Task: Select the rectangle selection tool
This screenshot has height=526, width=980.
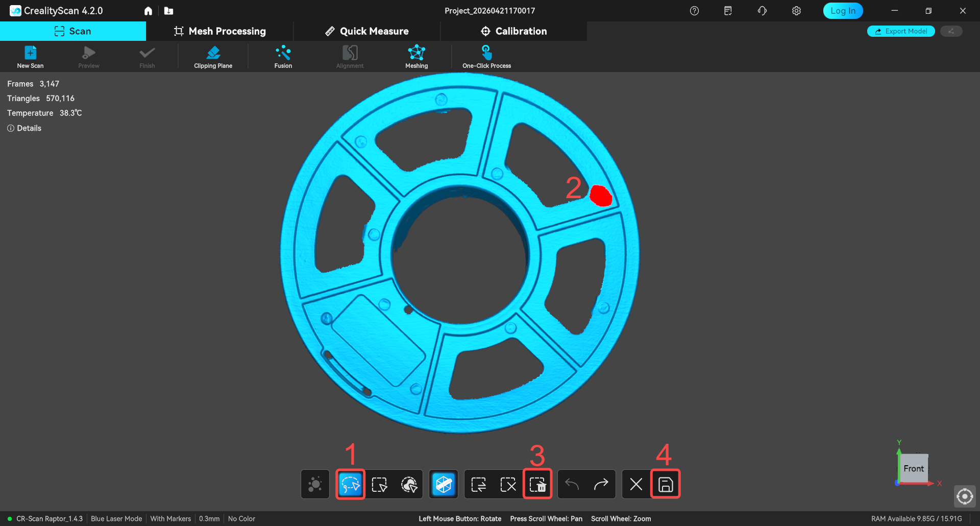Action: (380, 484)
